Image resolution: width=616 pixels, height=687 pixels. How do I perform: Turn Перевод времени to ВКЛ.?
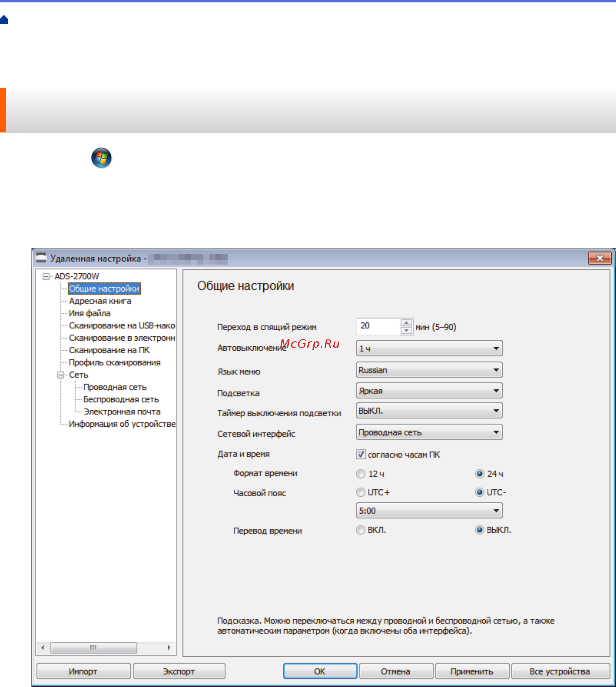(361, 530)
